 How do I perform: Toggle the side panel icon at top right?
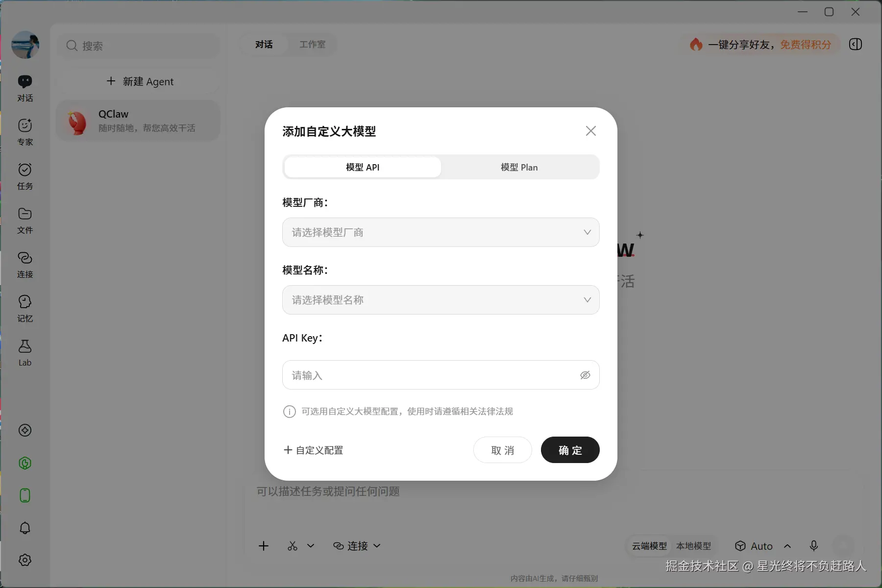coord(856,45)
